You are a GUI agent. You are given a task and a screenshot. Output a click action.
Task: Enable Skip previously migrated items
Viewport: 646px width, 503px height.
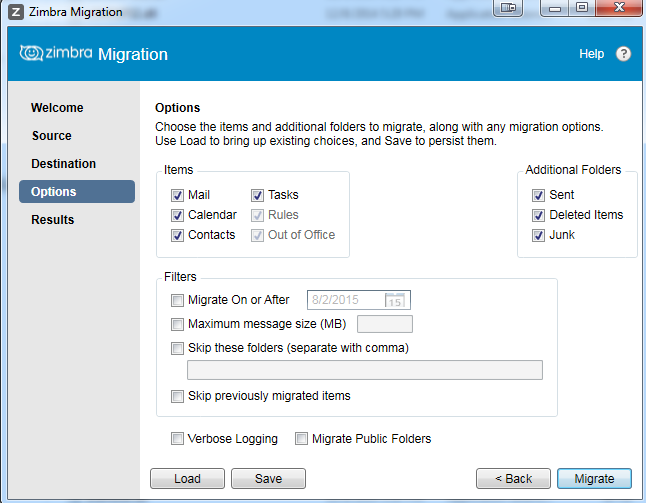[178, 396]
